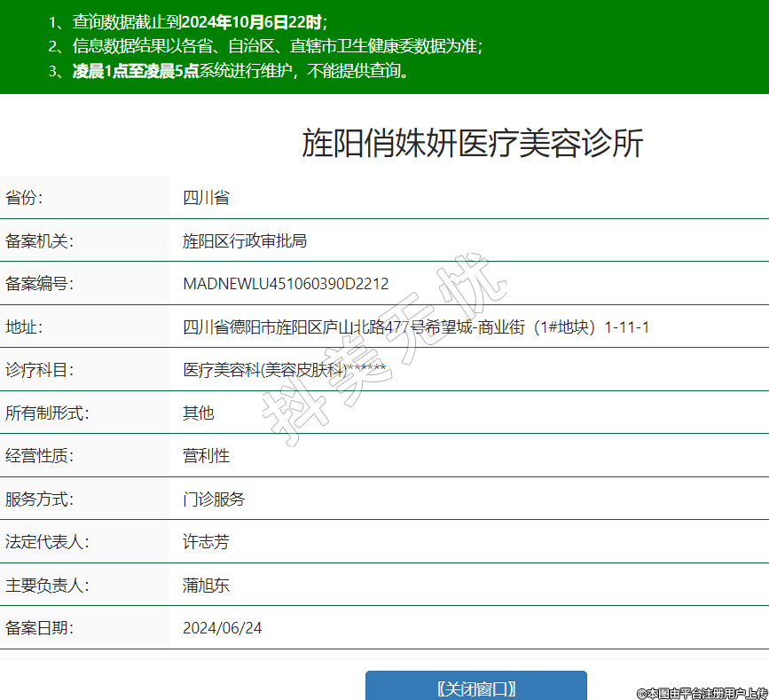Click the 备案编号 row label
769x700 pixels.
tap(39, 284)
